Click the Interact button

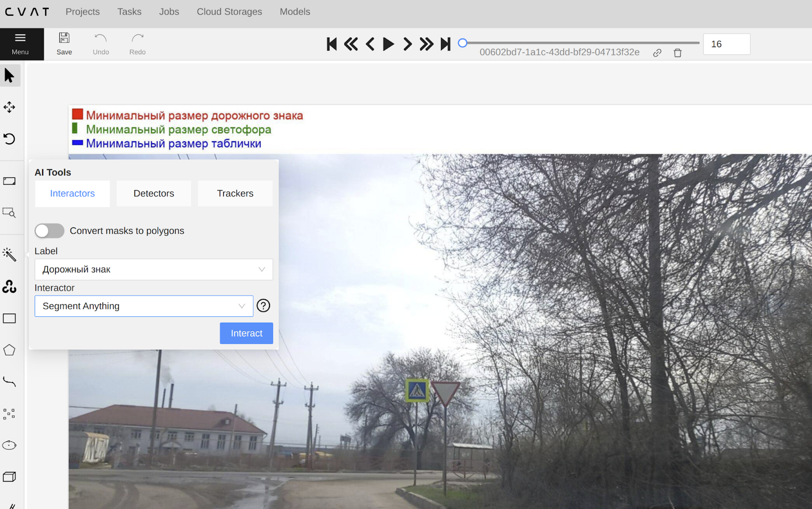[247, 333]
